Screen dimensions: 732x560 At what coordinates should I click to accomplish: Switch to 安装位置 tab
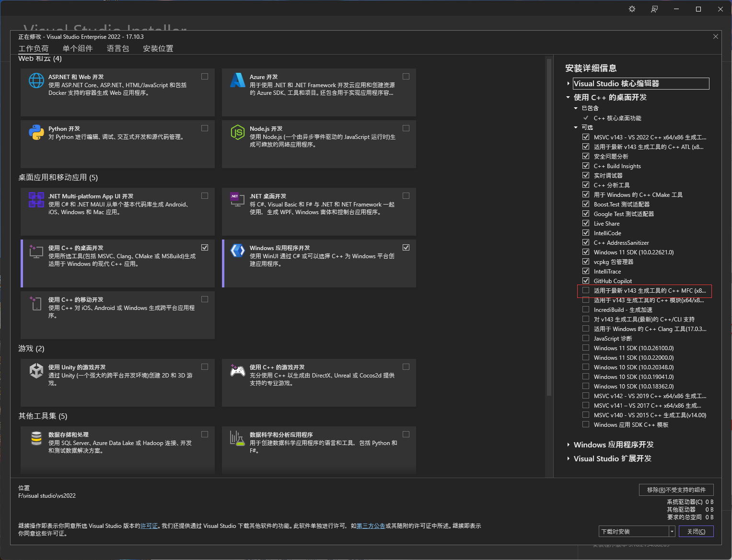[158, 48]
